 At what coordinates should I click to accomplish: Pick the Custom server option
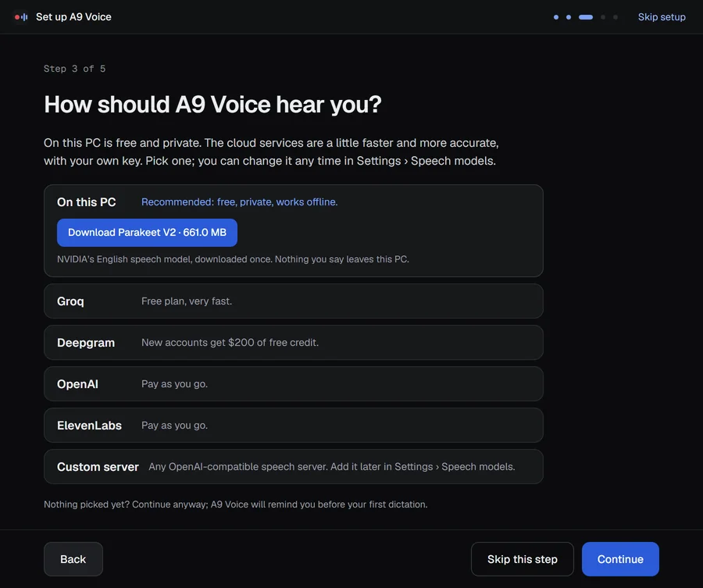[x=294, y=466]
